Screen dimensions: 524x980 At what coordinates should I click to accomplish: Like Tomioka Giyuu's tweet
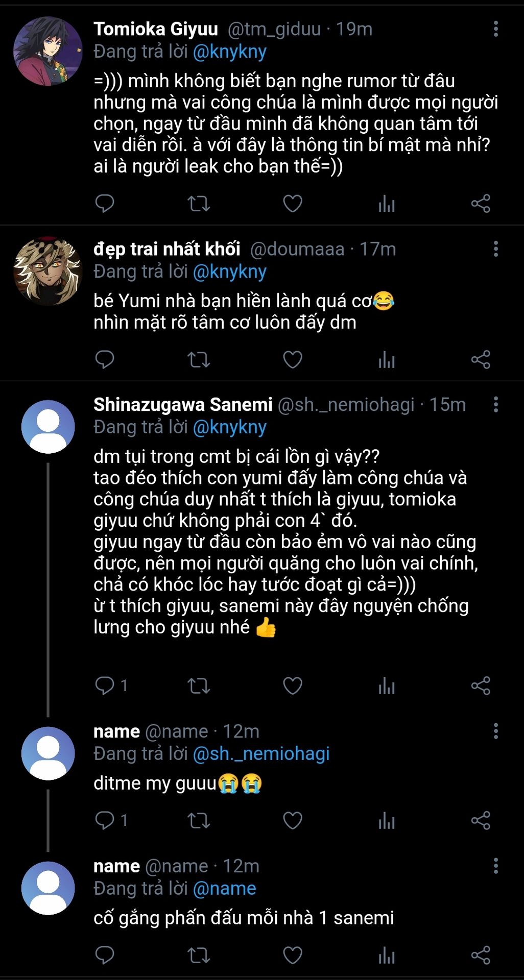click(x=293, y=204)
